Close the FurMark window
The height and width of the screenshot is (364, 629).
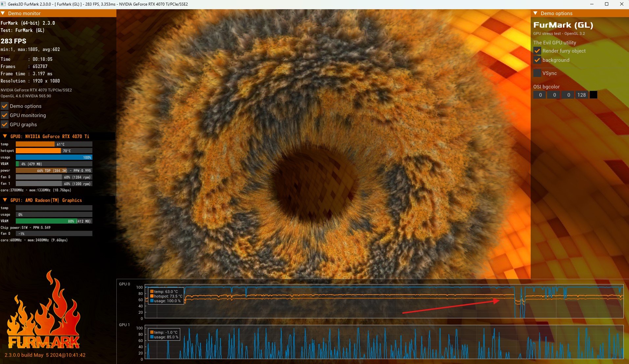(x=621, y=4)
